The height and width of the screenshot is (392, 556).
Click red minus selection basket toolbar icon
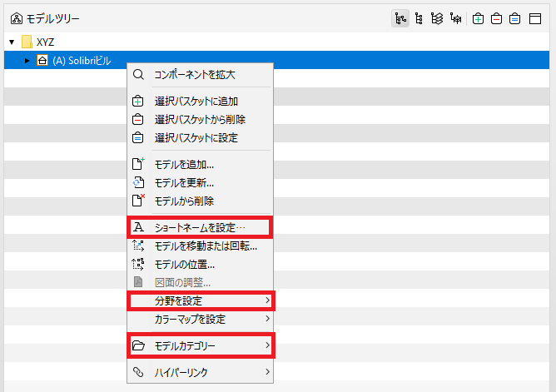pos(496,18)
